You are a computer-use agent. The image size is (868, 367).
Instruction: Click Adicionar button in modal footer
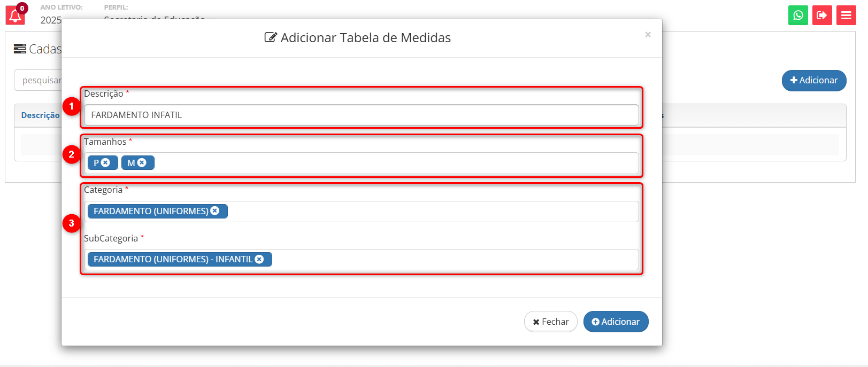pyautogui.click(x=616, y=322)
